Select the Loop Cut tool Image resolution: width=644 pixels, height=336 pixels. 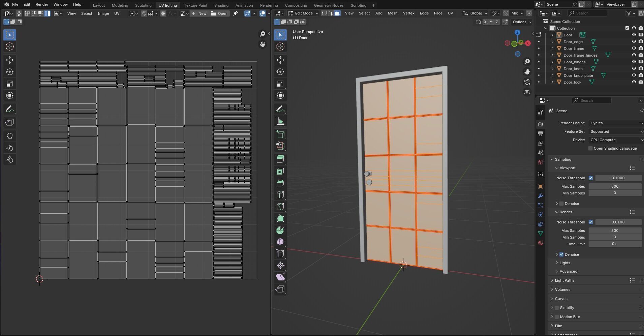coord(280,195)
